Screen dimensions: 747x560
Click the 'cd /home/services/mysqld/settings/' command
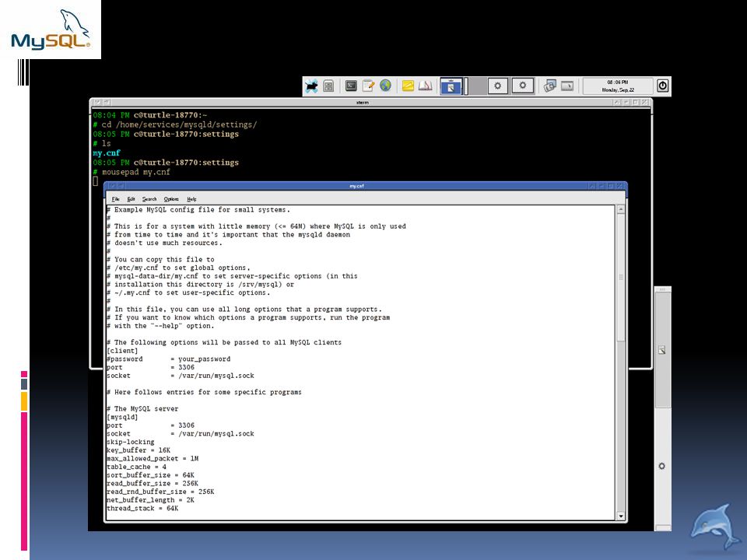[179, 124]
